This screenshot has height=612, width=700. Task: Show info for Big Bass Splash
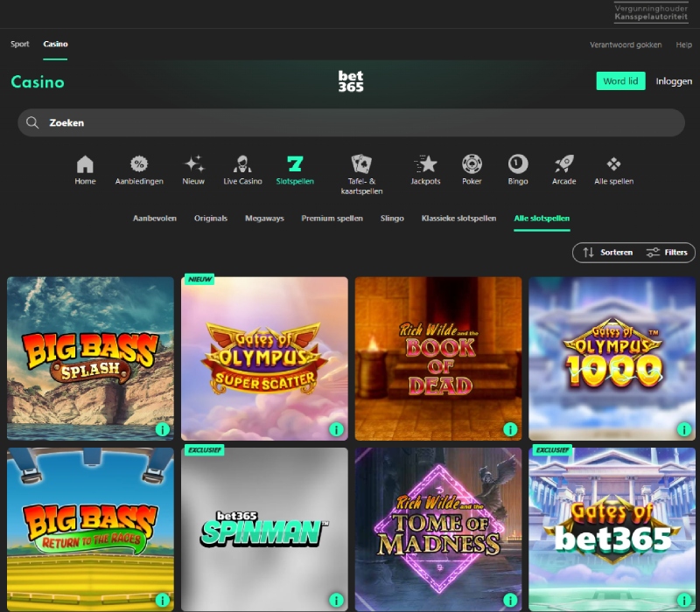click(x=163, y=429)
